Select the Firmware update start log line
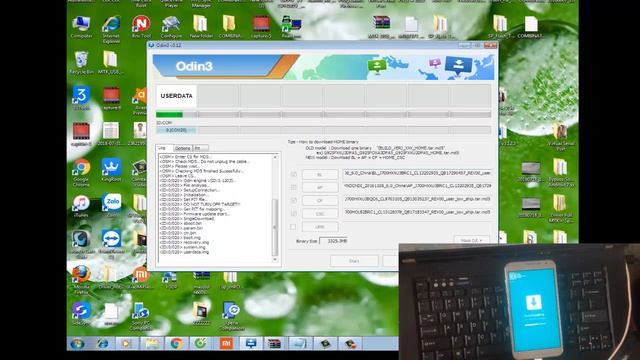This screenshot has width=640, height=360. pos(194,213)
